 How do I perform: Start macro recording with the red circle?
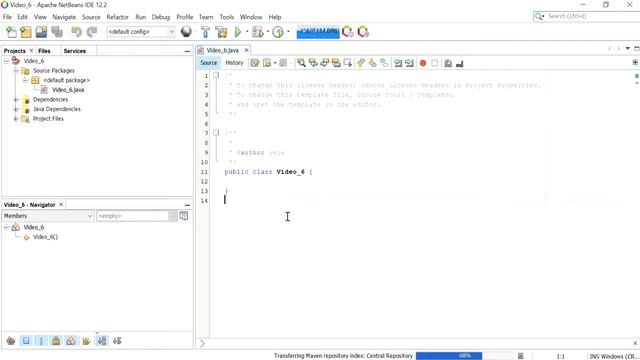click(x=423, y=63)
